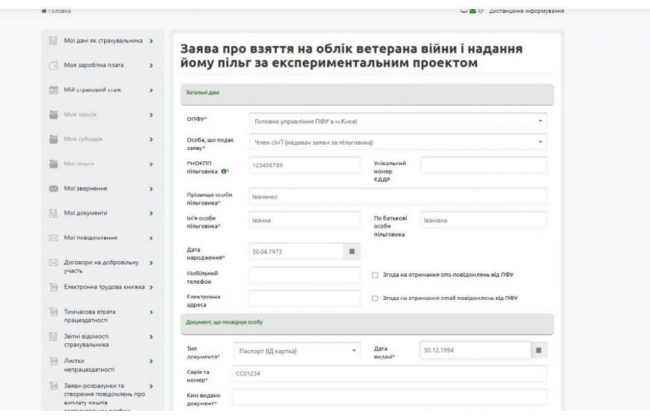This screenshot has width=650, height=420.
Task: Focus the Мобільний телефон field
Action: [x=305, y=275]
